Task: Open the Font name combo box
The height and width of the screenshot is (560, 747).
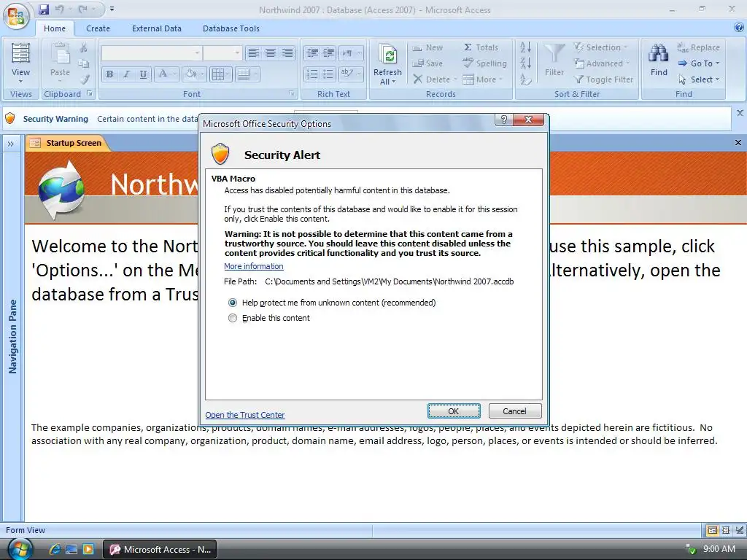Action: (152, 52)
